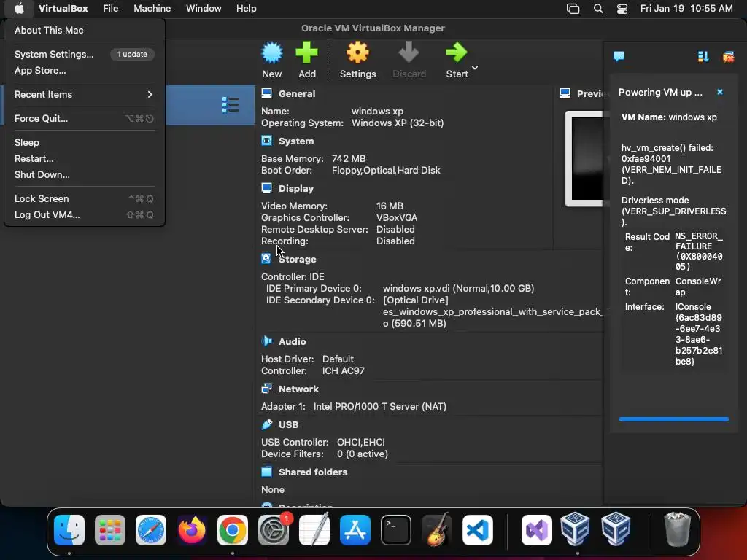Open System Settings from Apple menu

point(85,54)
